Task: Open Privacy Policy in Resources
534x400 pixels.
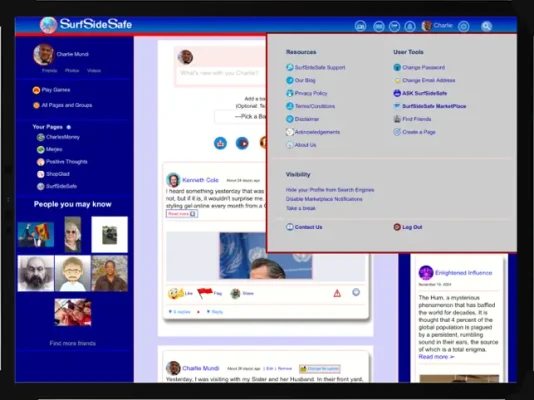Action: tap(307, 93)
